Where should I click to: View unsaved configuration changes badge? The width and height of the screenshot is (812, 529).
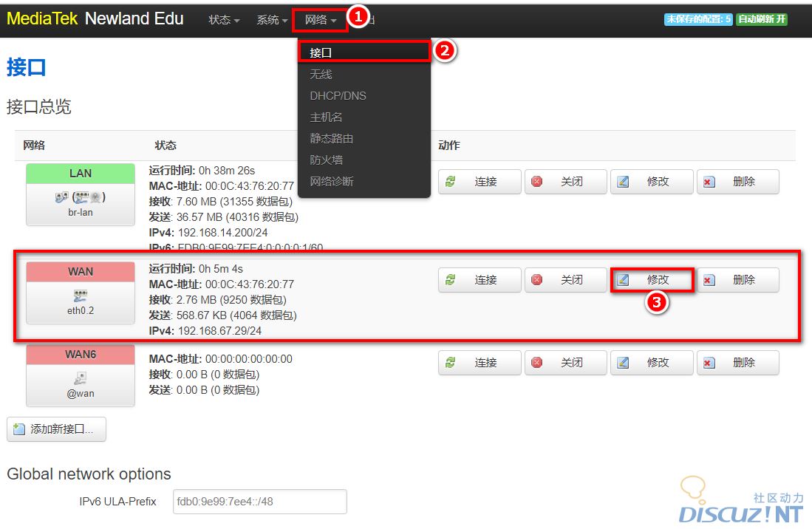[x=698, y=19]
